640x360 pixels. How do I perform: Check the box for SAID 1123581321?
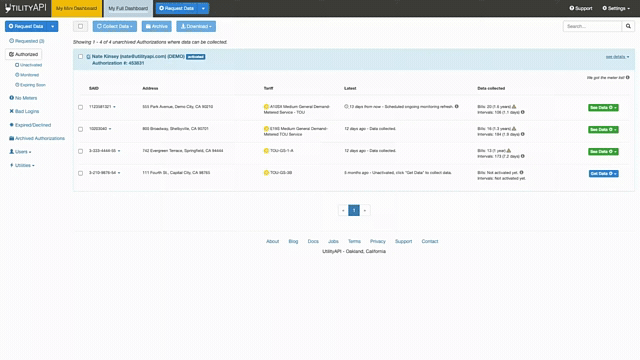80,107
